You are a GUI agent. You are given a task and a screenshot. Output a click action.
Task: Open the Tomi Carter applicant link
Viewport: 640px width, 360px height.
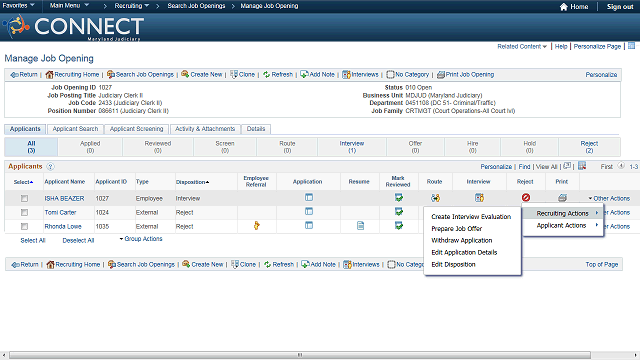[60, 213]
